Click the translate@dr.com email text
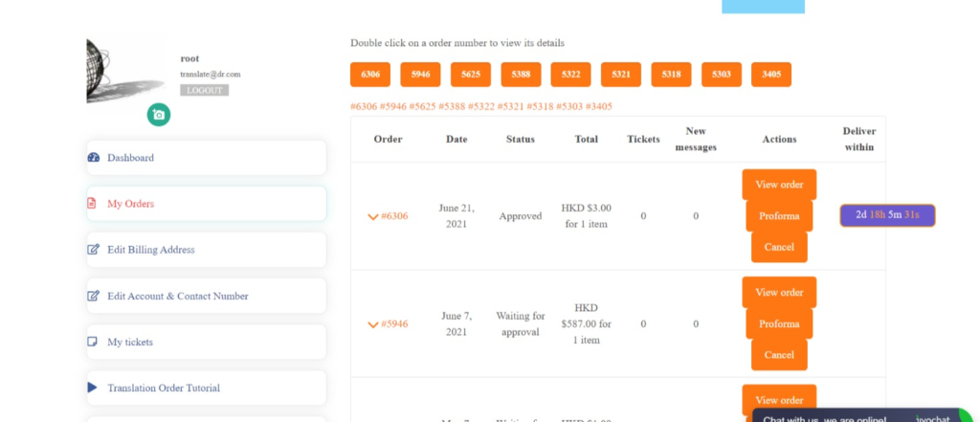Viewport: 980px width, 422px height. coord(210,74)
